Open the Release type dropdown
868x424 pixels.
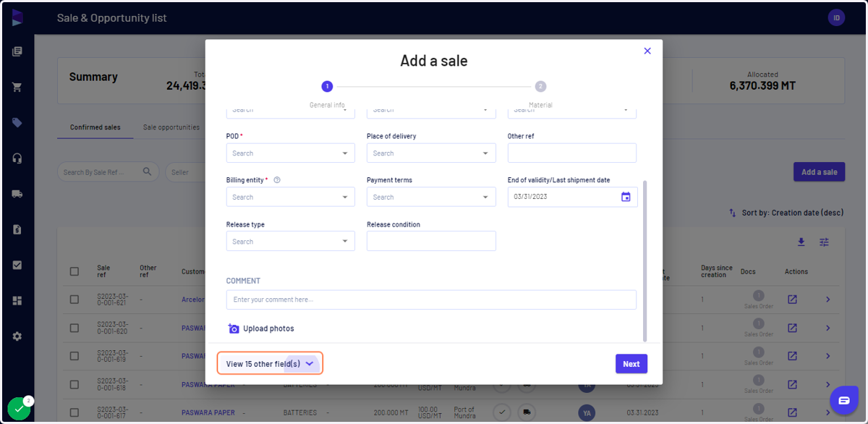(290, 241)
